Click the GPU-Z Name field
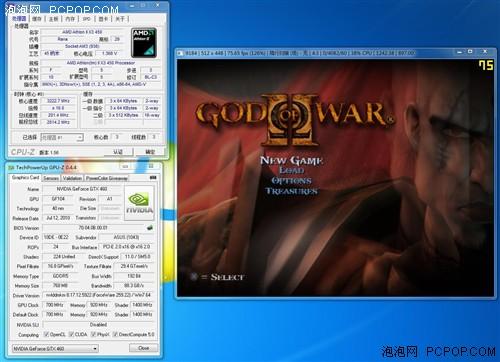 (82, 189)
